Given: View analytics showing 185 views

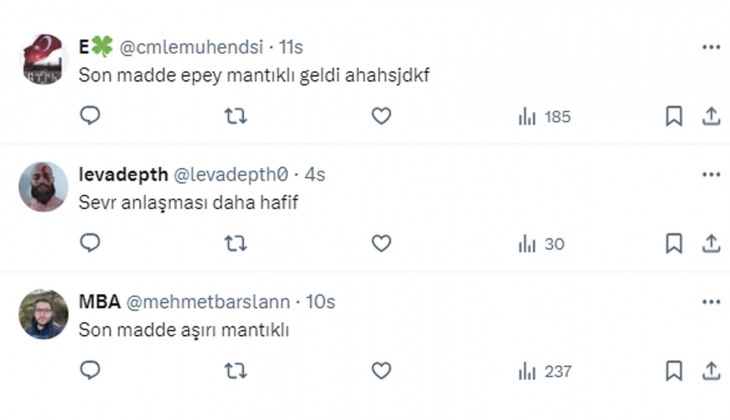Looking at the screenshot, I should point(544,116).
